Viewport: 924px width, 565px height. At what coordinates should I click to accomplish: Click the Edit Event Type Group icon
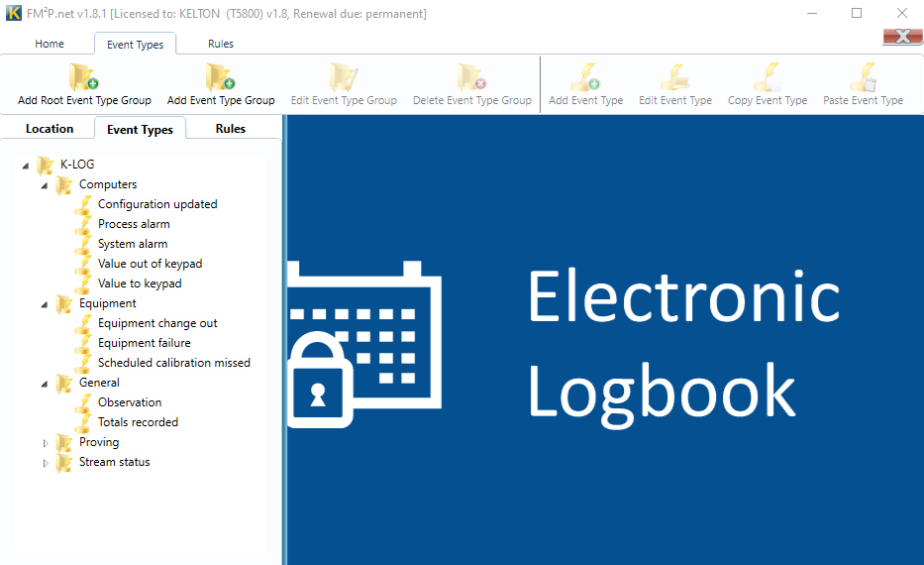[x=344, y=77]
